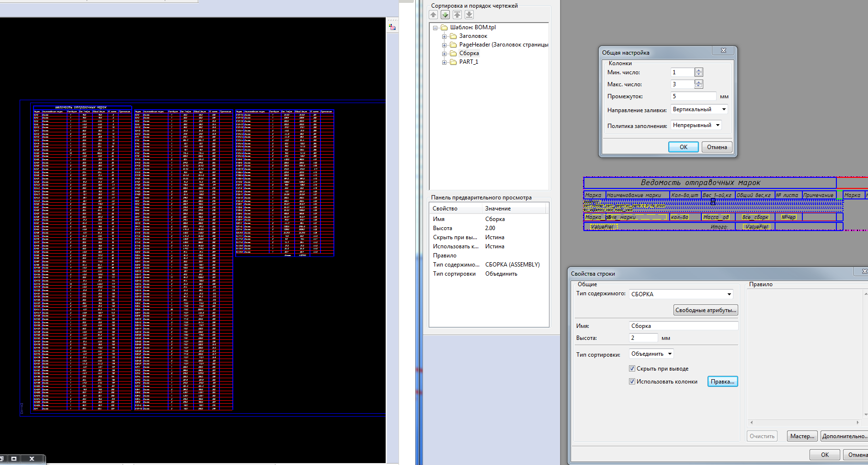Click the Свободные атрибуты... button
868x465 pixels.
[x=705, y=310]
